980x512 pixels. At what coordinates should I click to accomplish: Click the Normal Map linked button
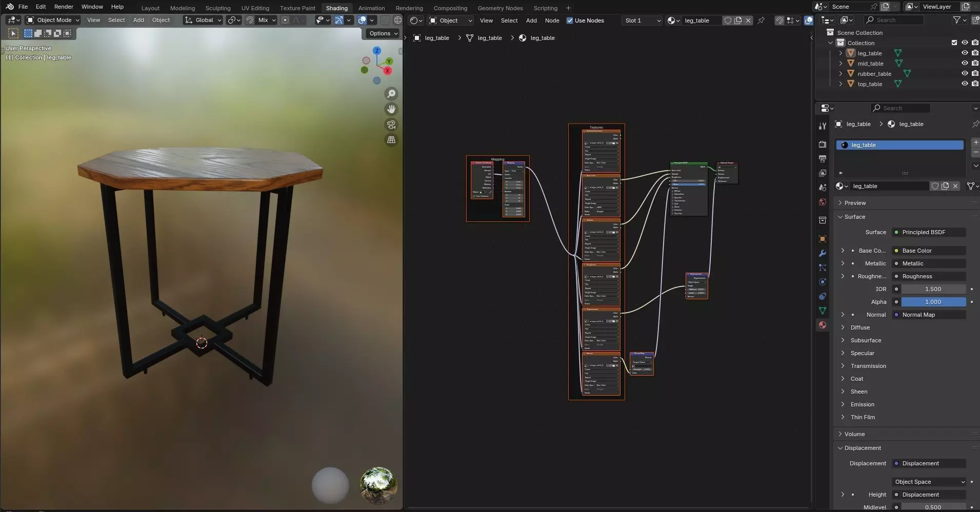929,315
